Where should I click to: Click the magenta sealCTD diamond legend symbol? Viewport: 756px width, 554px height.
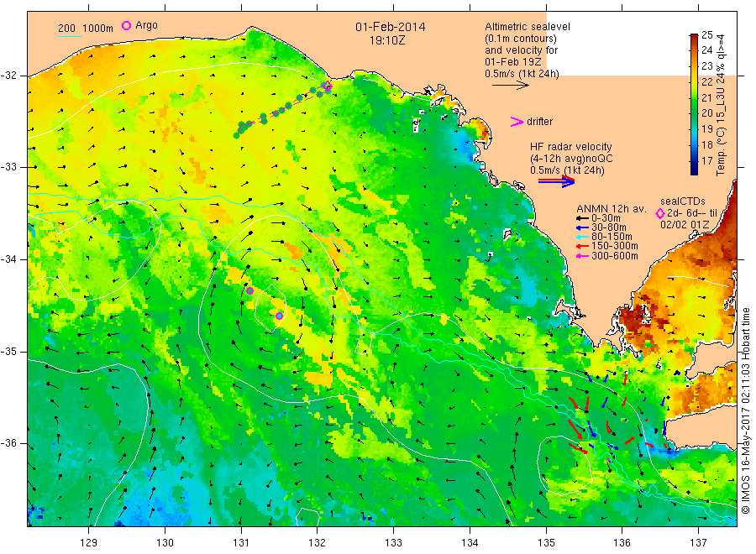pos(660,213)
